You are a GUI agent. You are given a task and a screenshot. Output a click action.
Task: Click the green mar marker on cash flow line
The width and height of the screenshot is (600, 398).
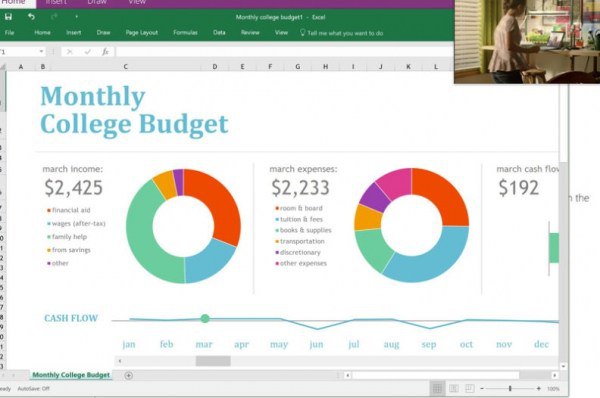coord(205,318)
